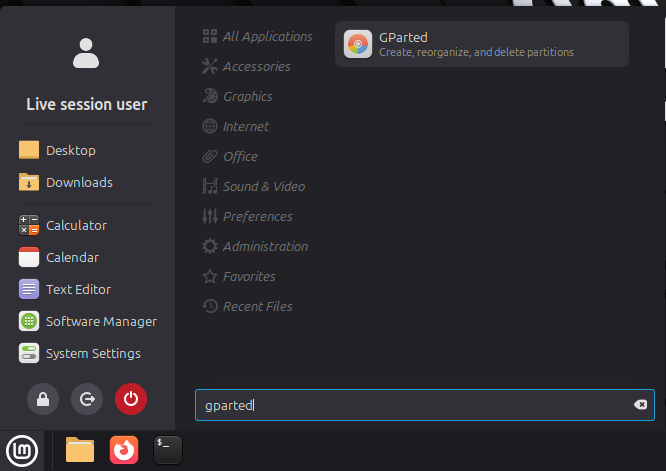This screenshot has width=666, height=471.
Task: Toggle the Linux Mint menu button in taskbar
Action: [x=22, y=451]
